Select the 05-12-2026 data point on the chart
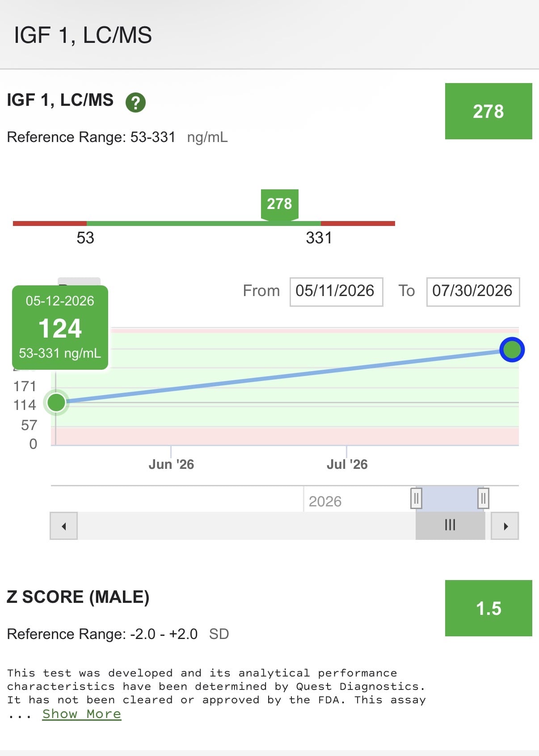Screen dimensions: 539x756 point(56,402)
